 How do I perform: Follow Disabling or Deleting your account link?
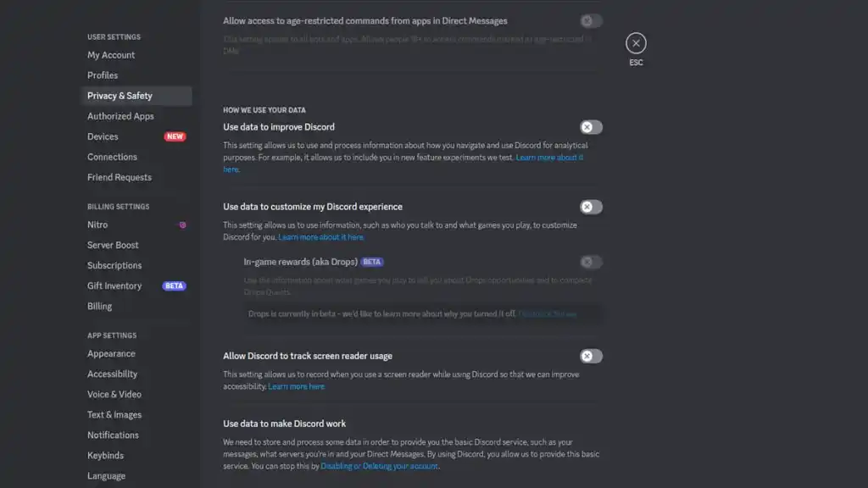379,467
